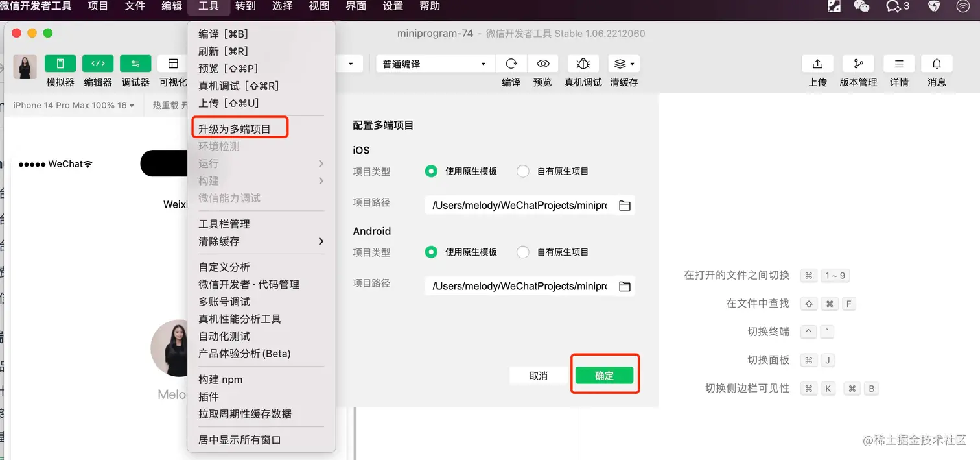Viewport: 980px width, 460px height.
Task: Click the 上传 upload icon
Action: click(x=817, y=64)
